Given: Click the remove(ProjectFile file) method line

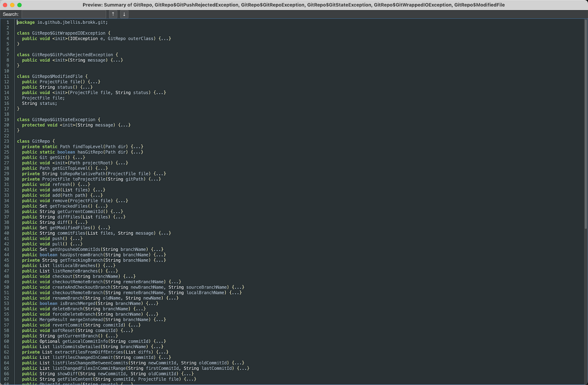Looking at the screenshot, I should 75,201.
